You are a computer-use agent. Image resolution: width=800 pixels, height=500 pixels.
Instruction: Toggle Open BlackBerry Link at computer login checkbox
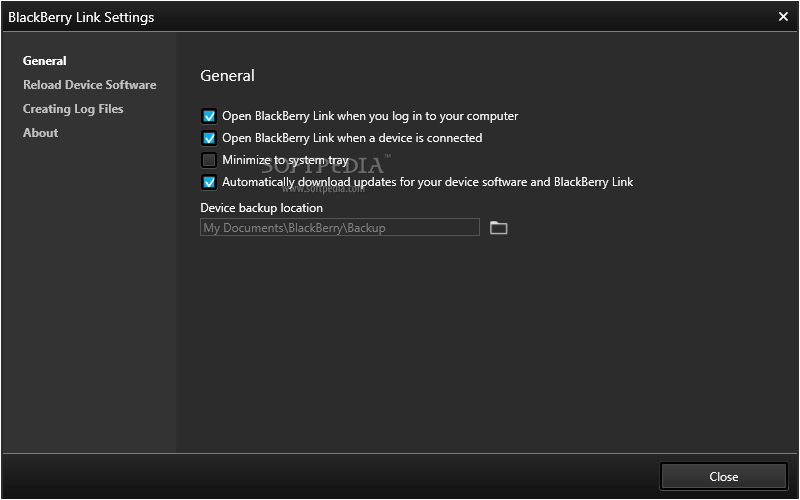tap(209, 116)
